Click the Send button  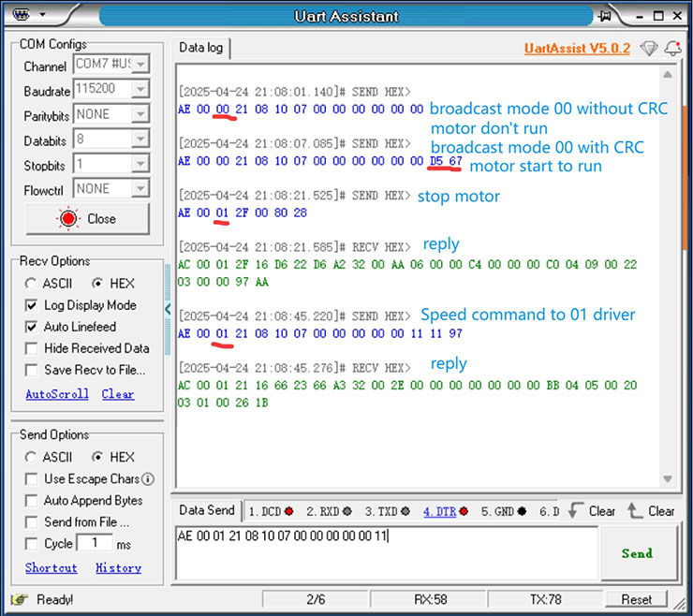click(x=638, y=553)
